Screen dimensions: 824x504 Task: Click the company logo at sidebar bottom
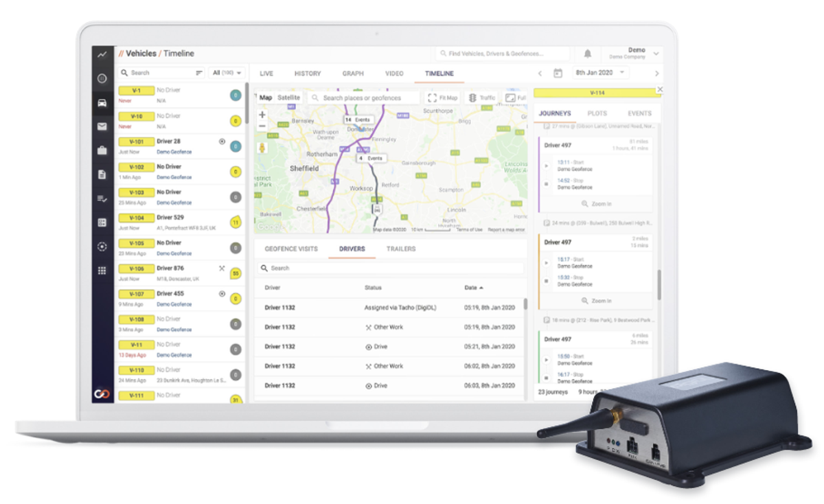[x=102, y=393]
